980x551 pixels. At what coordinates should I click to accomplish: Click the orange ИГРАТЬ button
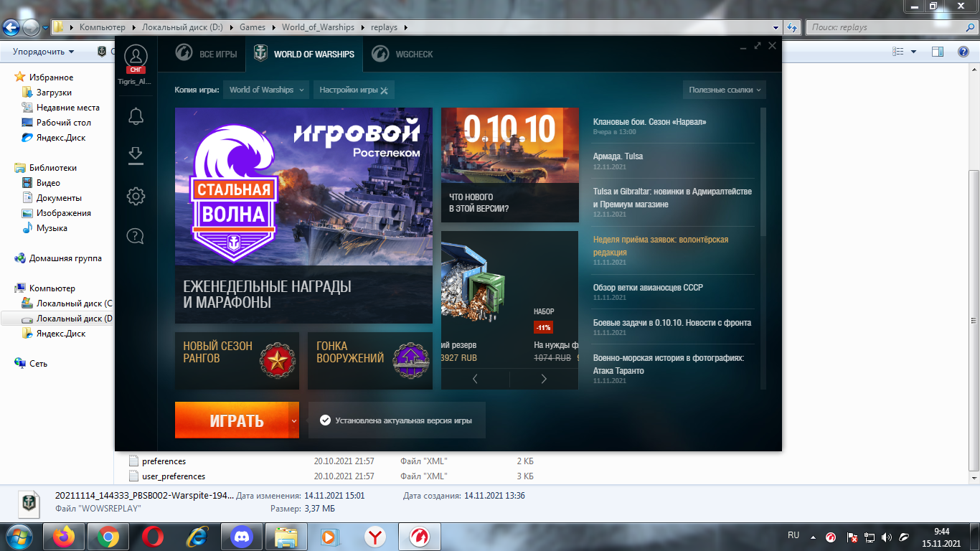coord(232,420)
